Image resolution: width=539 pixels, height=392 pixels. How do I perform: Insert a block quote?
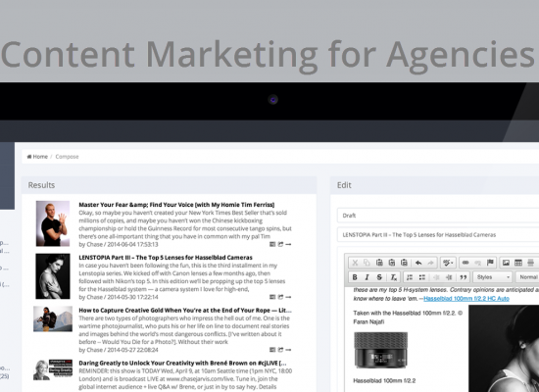pos(464,277)
